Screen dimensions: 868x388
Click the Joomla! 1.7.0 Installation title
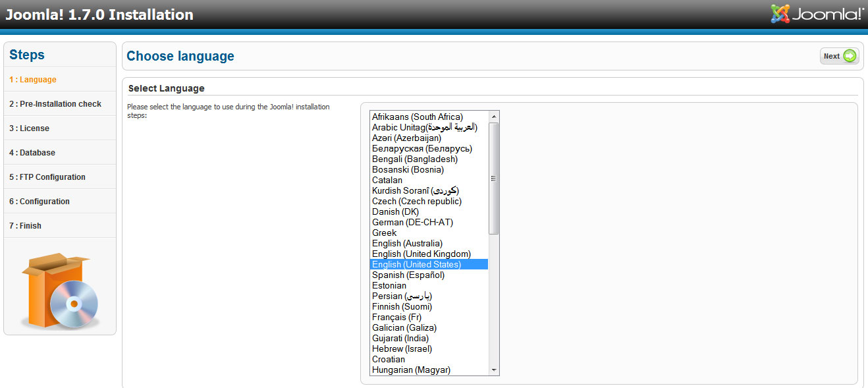pos(99,14)
